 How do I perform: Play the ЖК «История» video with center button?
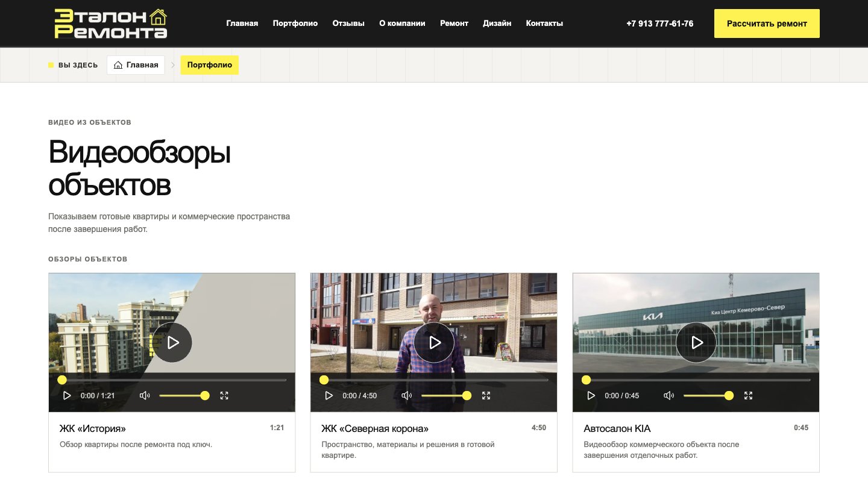tap(172, 343)
